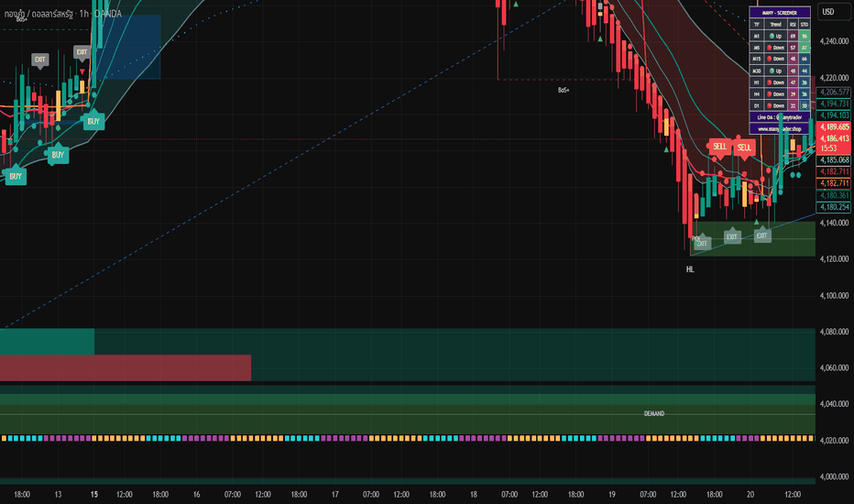
Task: Click the D1 Down trend red dot
Action: 770,105
